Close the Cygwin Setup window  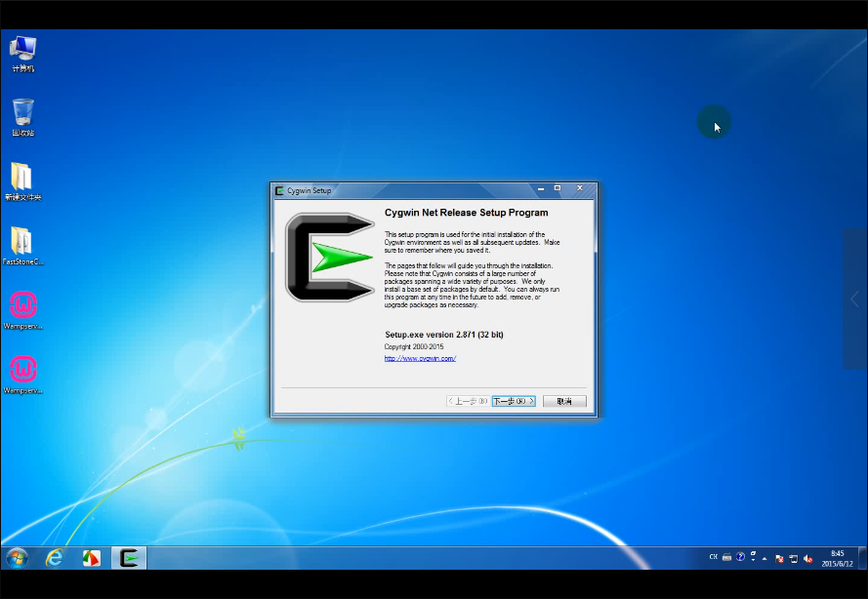point(580,188)
